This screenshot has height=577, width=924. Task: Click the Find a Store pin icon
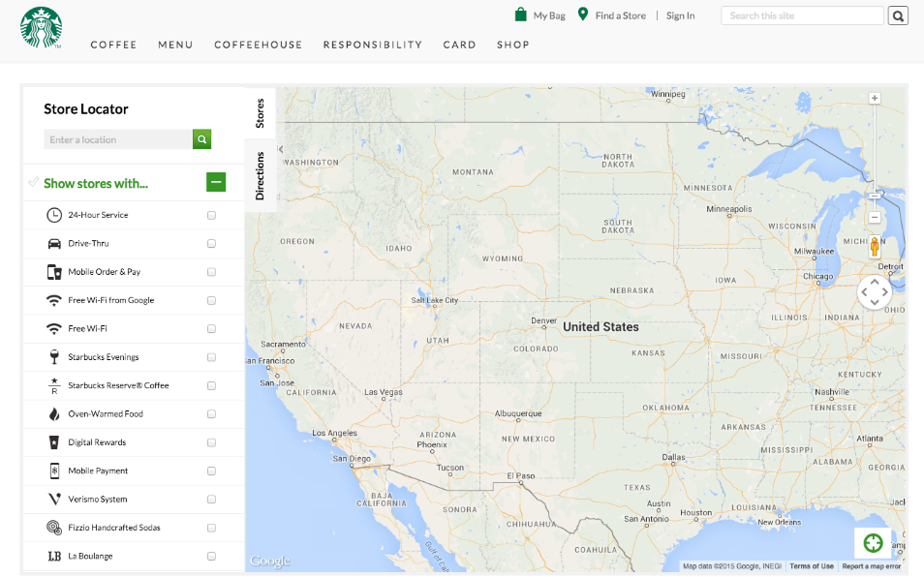(583, 15)
